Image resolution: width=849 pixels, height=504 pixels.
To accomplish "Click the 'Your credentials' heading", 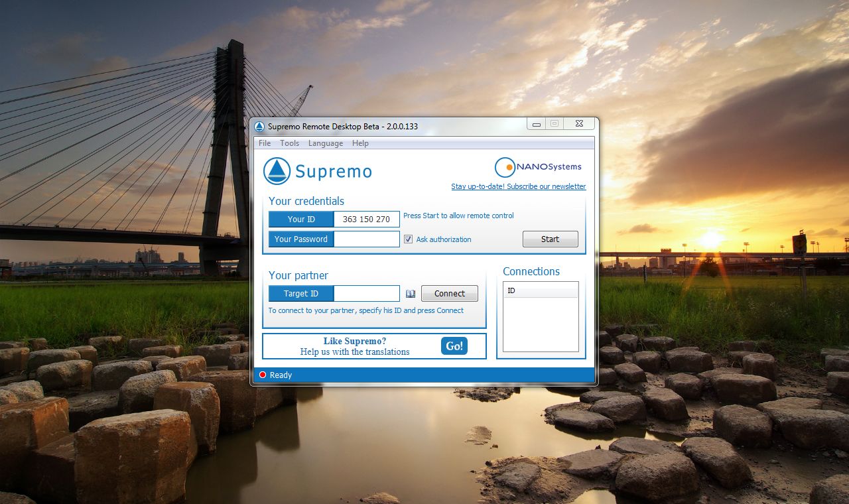I will click(x=306, y=201).
